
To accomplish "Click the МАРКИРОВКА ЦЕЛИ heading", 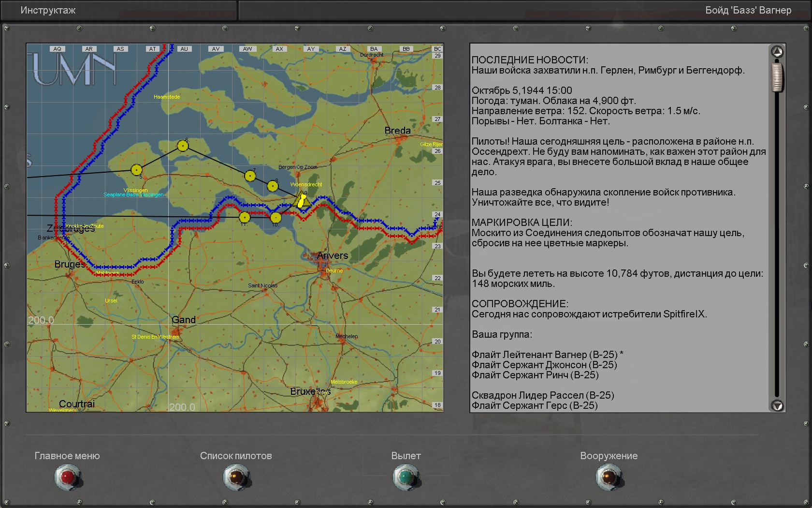I will 522,223.
